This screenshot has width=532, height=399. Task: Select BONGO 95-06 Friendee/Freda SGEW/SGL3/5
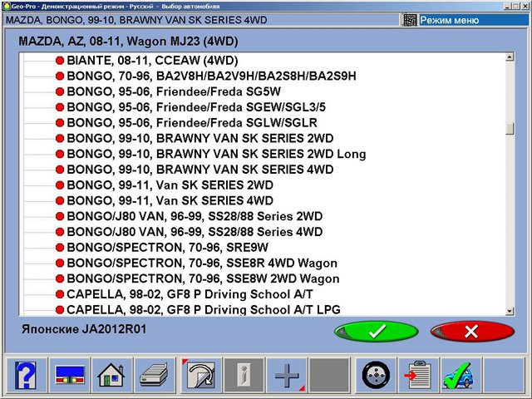(x=196, y=107)
